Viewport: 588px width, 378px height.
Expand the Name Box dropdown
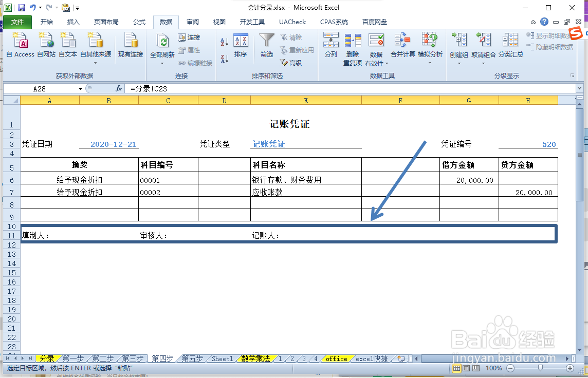click(80, 89)
